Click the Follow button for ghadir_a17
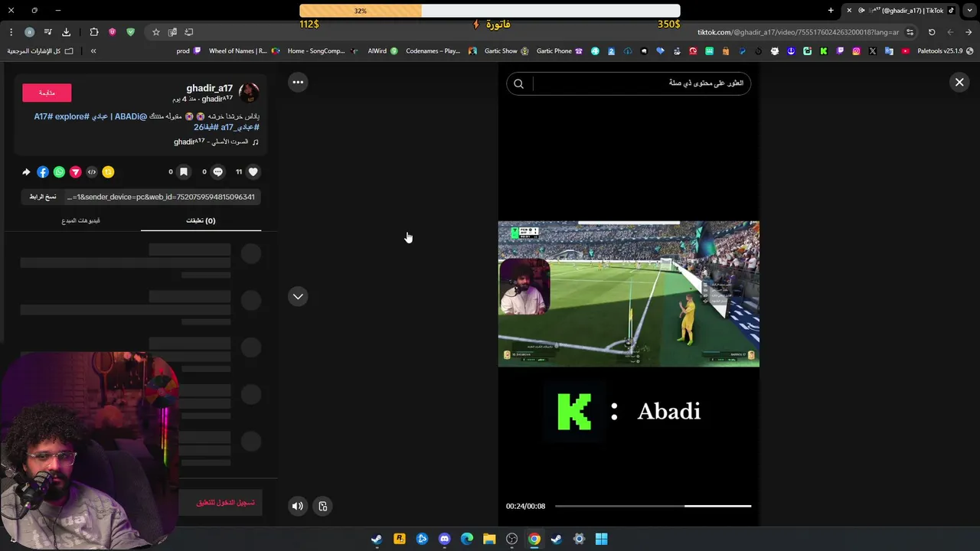This screenshot has width=980, height=551. [47, 93]
